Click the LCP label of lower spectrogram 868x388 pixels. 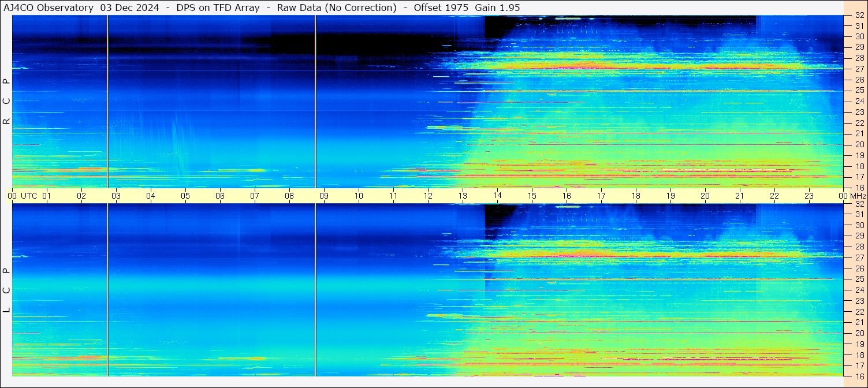coord(6,290)
